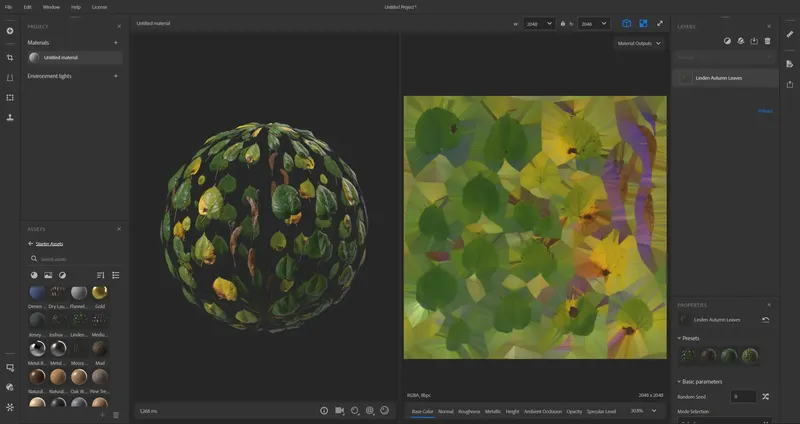
Task: Reset Linden Autumn Leaves properties
Action: point(766,320)
